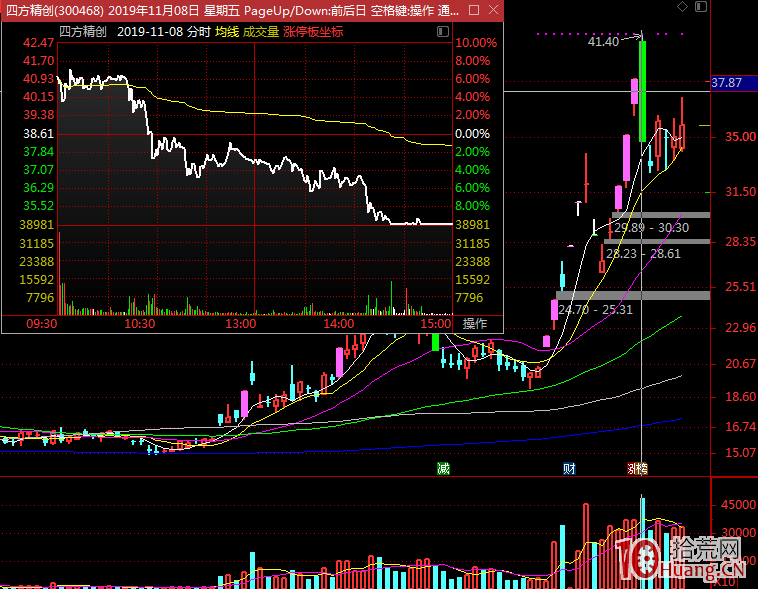Click the 14:00 time axis label
The width and height of the screenshot is (758, 589).
tap(338, 324)
